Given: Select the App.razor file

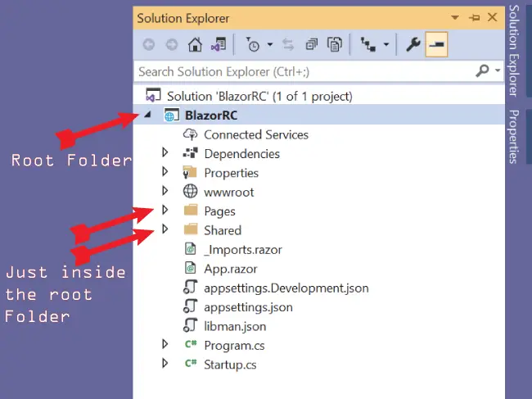Looking at the screenshot, I should pyautogui.click(x=231, y=269).
